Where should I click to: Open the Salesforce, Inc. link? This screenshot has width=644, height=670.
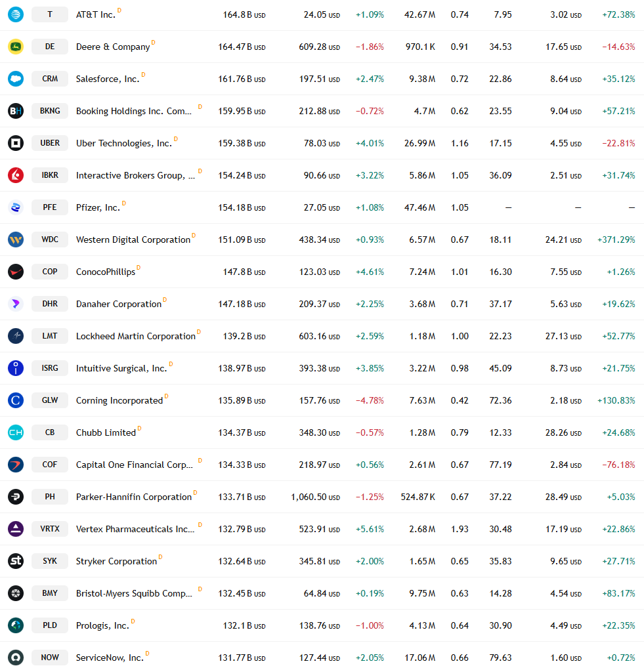(108, 79)
